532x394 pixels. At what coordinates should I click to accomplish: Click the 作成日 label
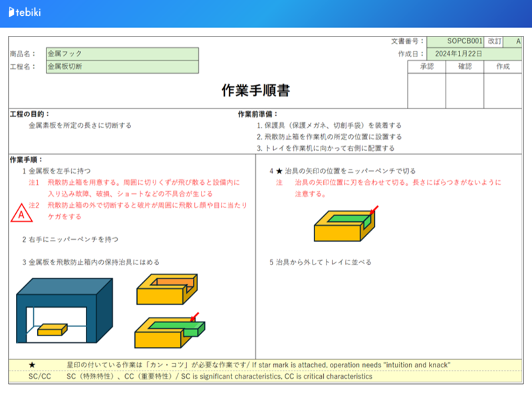[411, 54]
